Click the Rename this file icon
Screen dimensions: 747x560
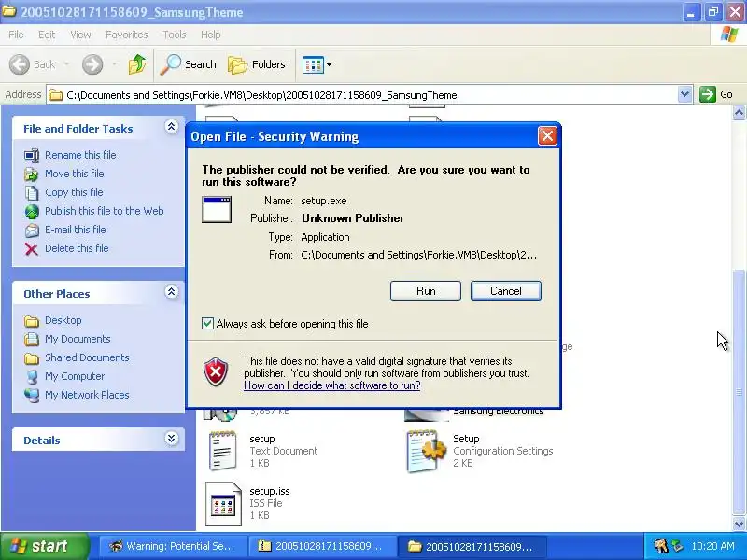click(x=32, y=155)
